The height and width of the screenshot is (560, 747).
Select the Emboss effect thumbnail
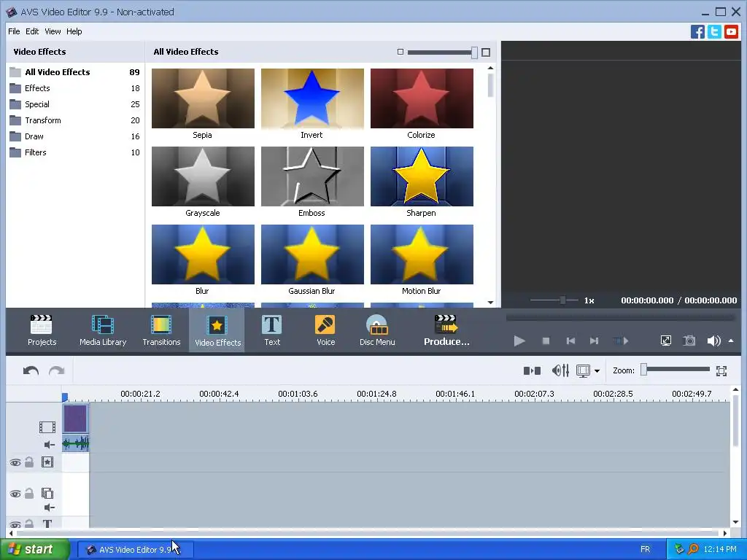tap(312, 176)
